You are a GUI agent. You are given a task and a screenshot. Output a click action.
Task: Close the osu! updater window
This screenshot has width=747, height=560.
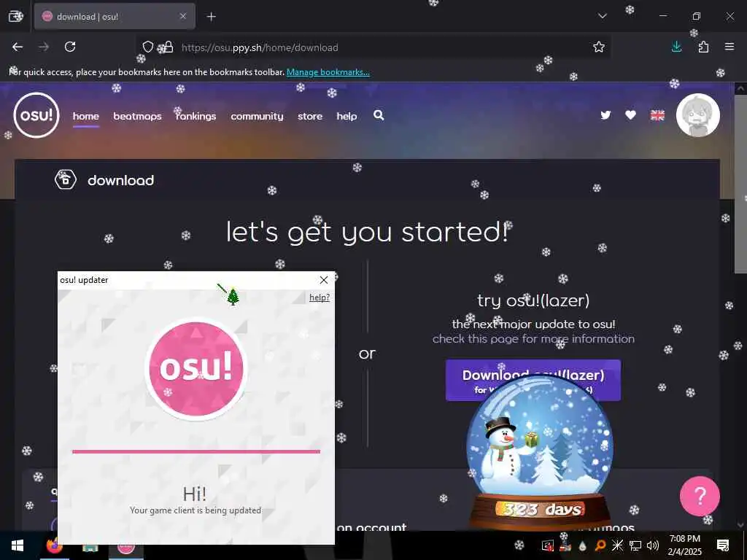coord(324,280)
